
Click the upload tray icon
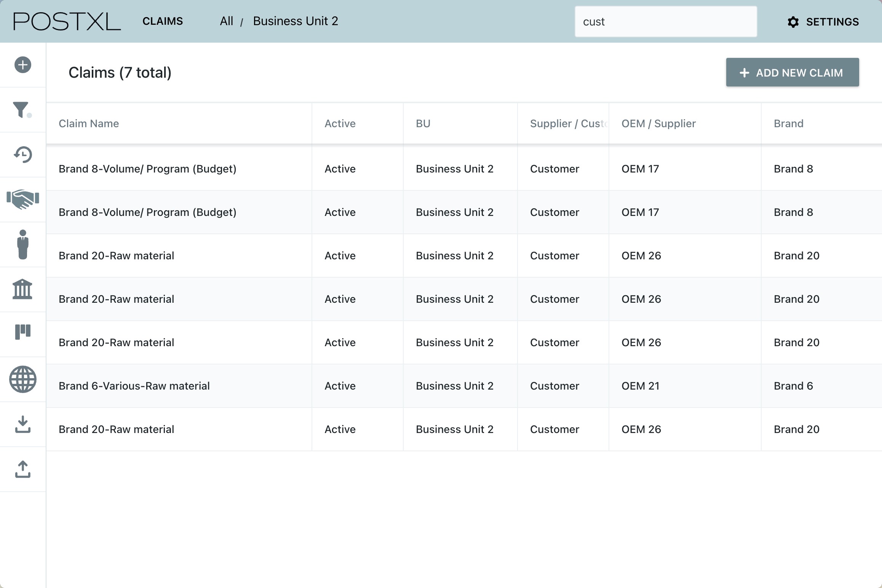pos(23,469)
